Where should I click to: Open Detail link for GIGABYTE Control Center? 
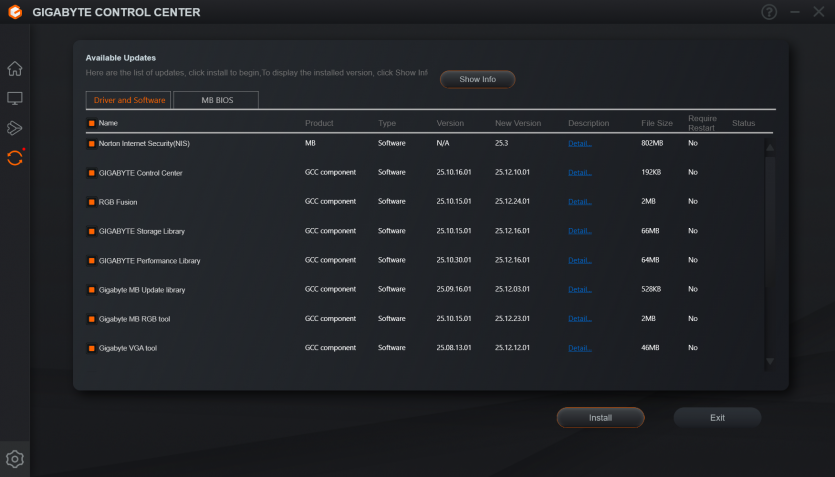[580, 173]
